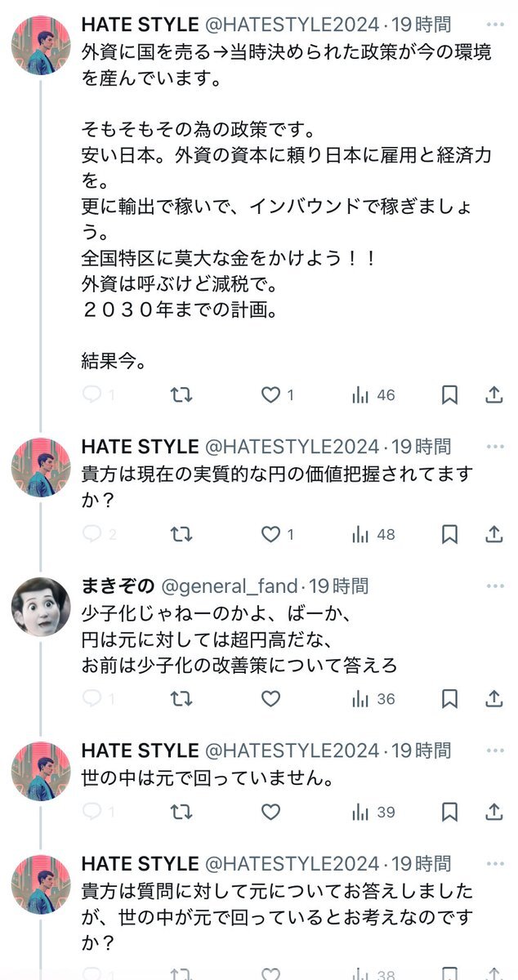
Task: Like the tweet ending with 結果今
Action: coord(270,395)
